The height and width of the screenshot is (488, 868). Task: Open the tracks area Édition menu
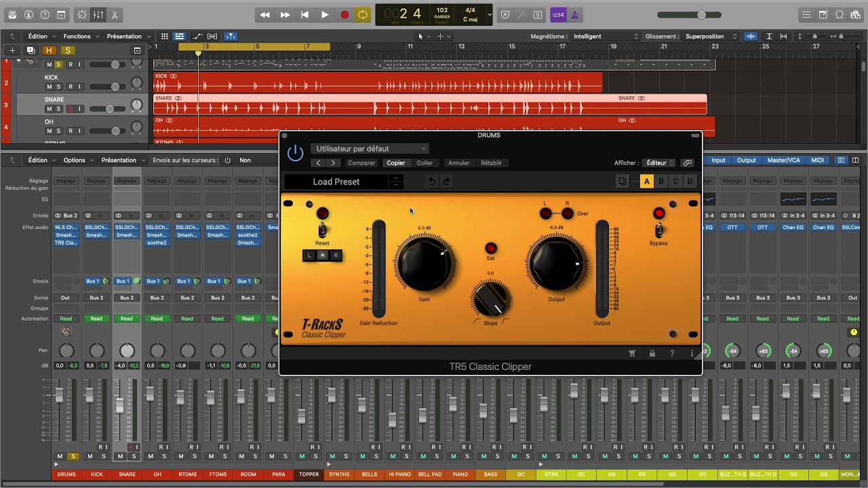tap(40, 37)
